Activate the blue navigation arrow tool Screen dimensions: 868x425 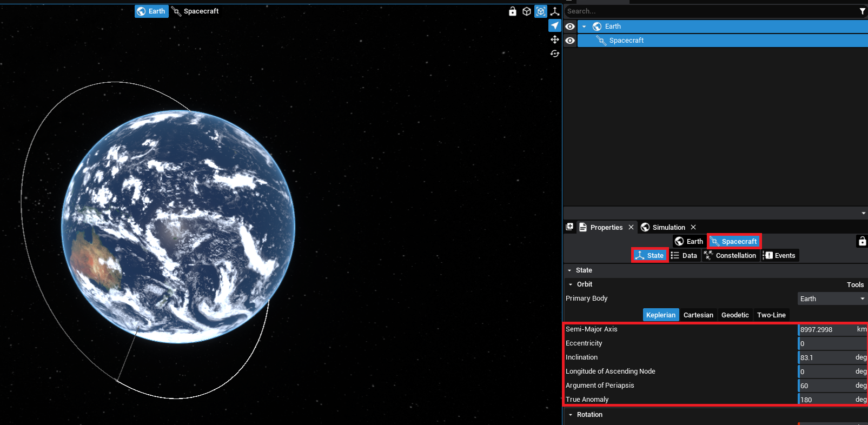[555, 25]
